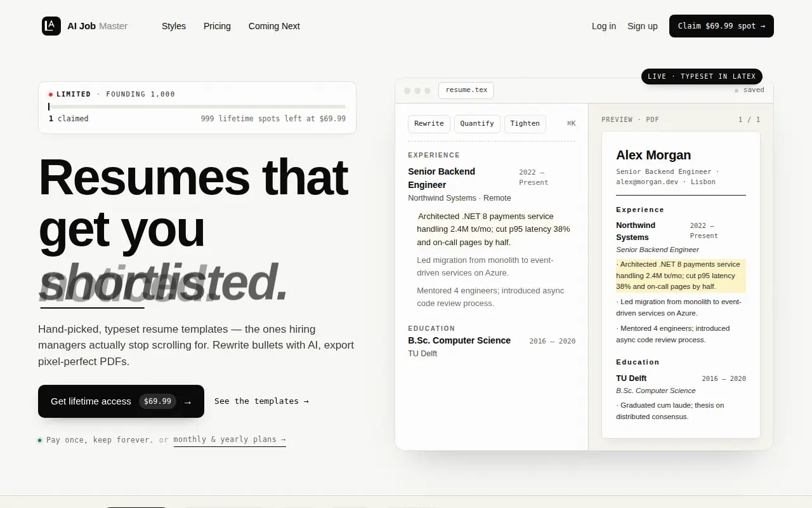Click the ⌘K shortcut hint
The image size is (812, 508).
571,124
